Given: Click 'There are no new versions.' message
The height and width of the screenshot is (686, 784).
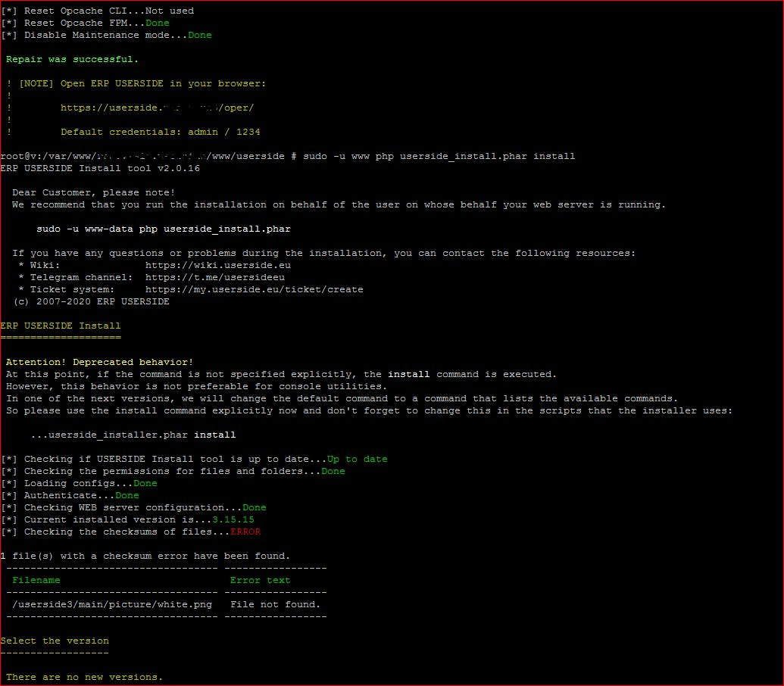Looking at the screenshot, I should (x=85, y=677).
